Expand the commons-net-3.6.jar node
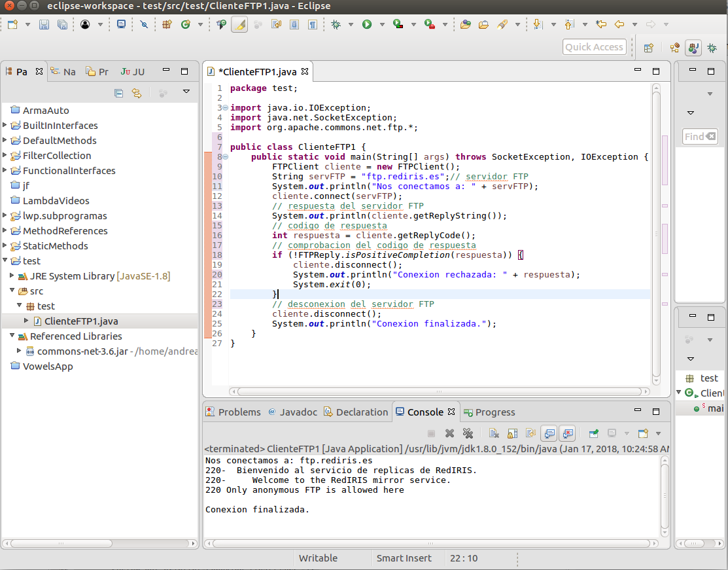The width and height of the screenshot is (728, 570). point(19,351)
